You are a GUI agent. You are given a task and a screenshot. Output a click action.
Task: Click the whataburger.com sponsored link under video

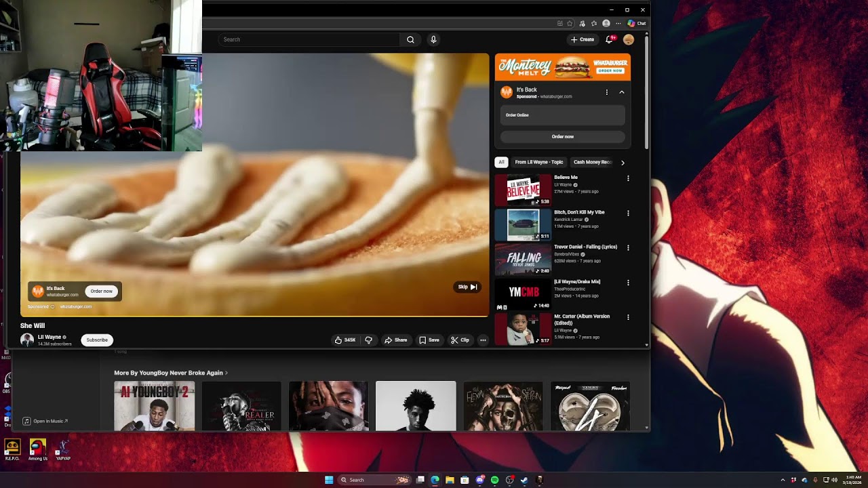point(76,306)
